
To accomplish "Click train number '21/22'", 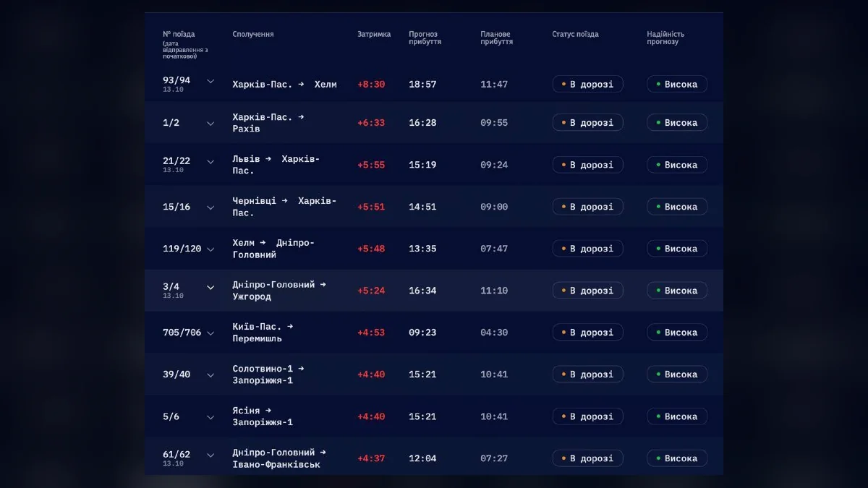I will click(176, 160).
